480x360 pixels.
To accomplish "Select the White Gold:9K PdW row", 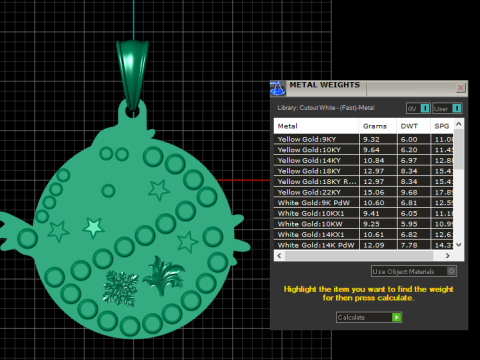I will pos(364,203).
